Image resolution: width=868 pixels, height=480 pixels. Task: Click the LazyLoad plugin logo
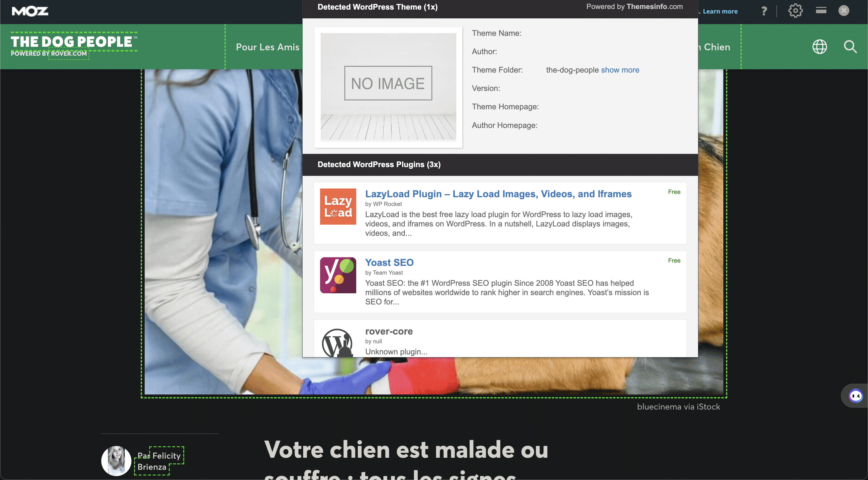(338, 206)
